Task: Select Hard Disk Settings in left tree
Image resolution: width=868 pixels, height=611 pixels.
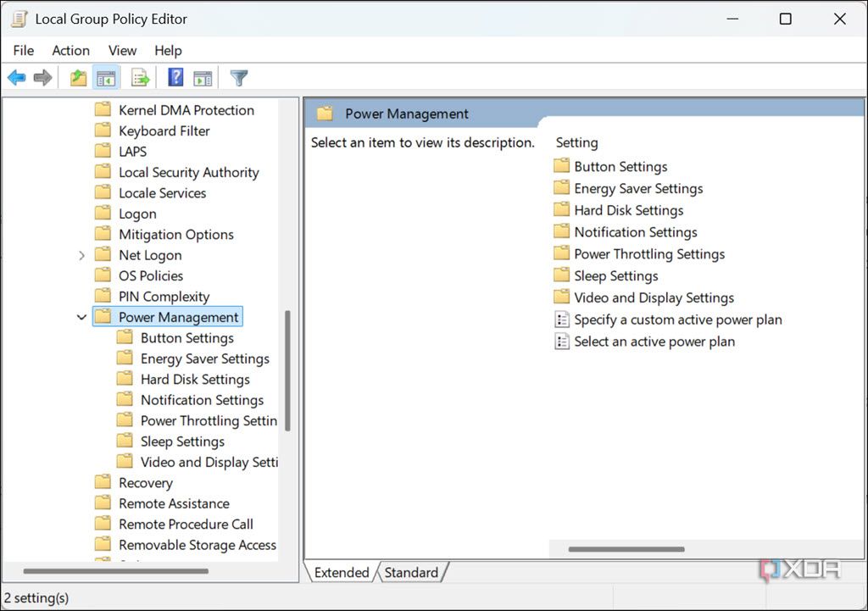Action: point(195,379)
